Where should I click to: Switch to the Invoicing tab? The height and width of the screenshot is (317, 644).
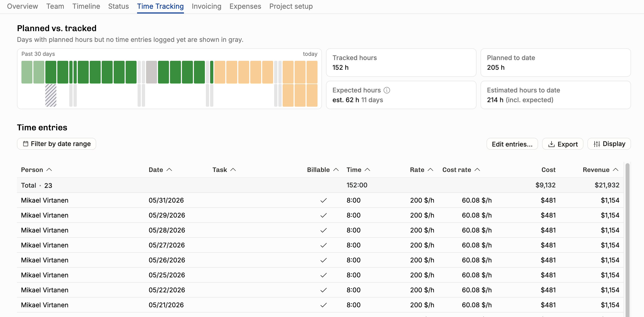tap(207, 6)
